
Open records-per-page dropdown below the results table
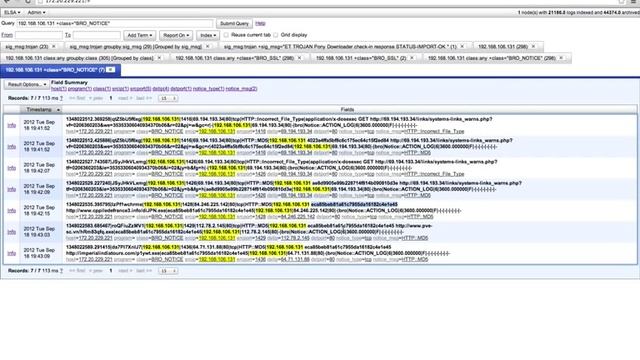(168, 271)
